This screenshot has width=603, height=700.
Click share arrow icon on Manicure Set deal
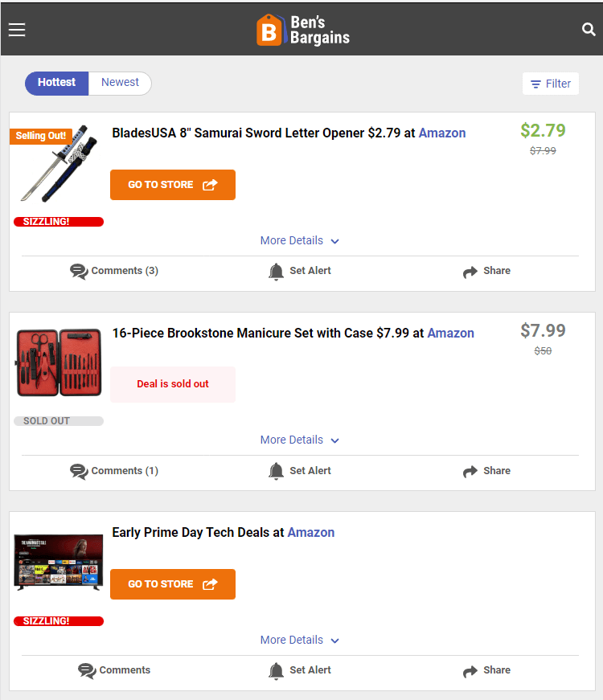(470, 471)
